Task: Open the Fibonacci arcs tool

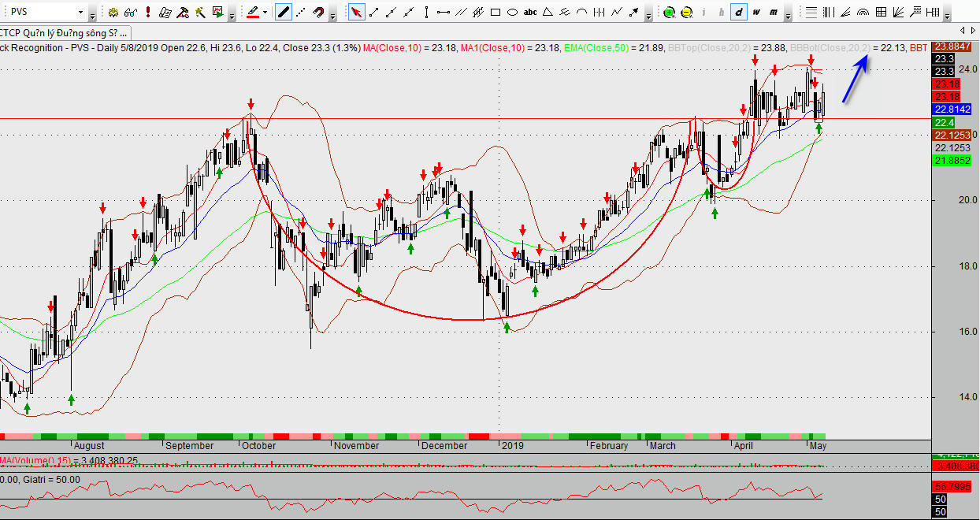Action: (863, 12)
